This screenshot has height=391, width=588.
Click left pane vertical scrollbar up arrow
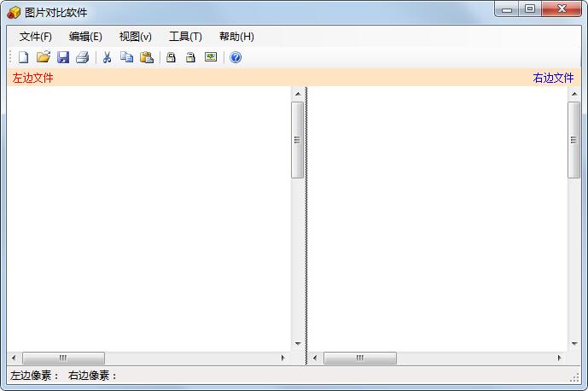point(298,94)
